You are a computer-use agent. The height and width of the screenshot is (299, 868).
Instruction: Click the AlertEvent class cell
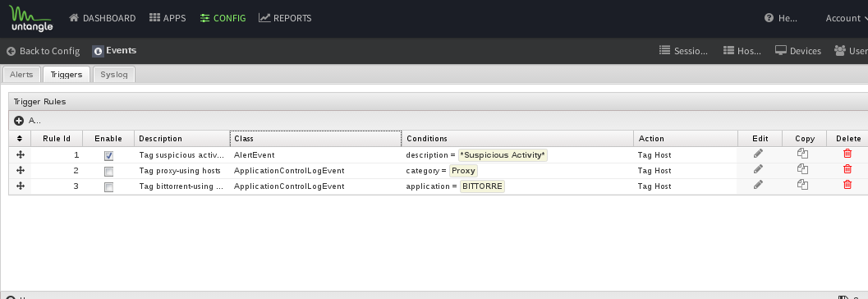[x=315, y=155]
